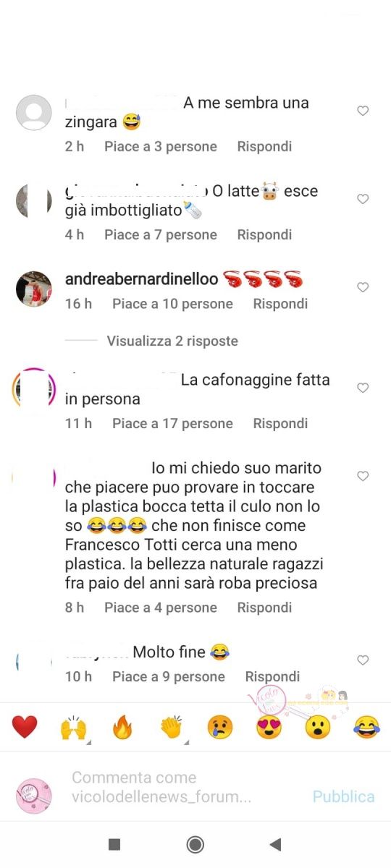The width and height of the screenshot is (391, 868).
Task: Insert the red heart emoji reaction
Action: tap(25, 727)
